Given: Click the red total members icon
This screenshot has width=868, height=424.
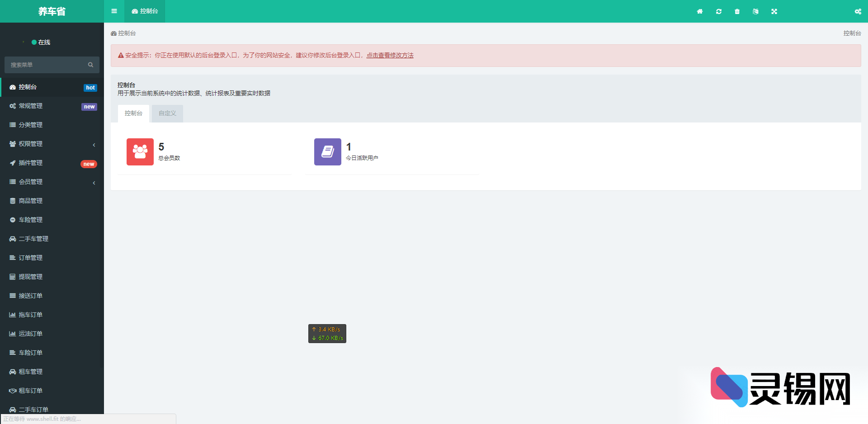Looking at the screenshot, I should point(140,152).
